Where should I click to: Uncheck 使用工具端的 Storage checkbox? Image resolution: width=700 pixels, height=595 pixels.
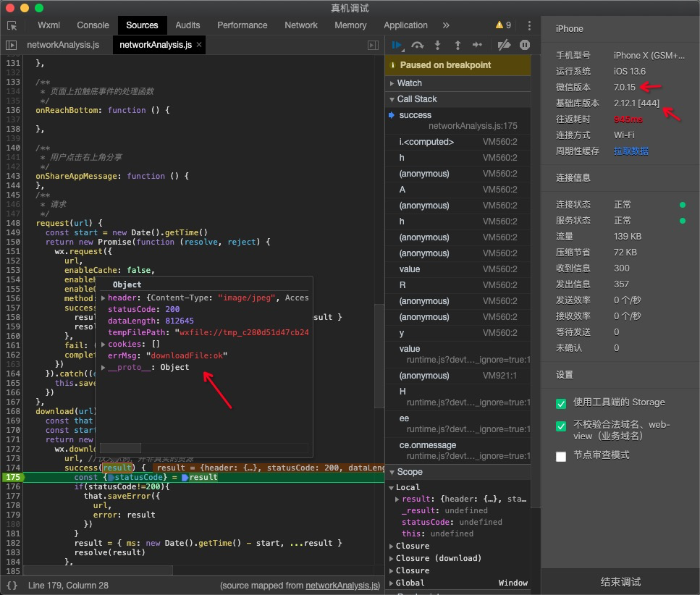(561, 403)
